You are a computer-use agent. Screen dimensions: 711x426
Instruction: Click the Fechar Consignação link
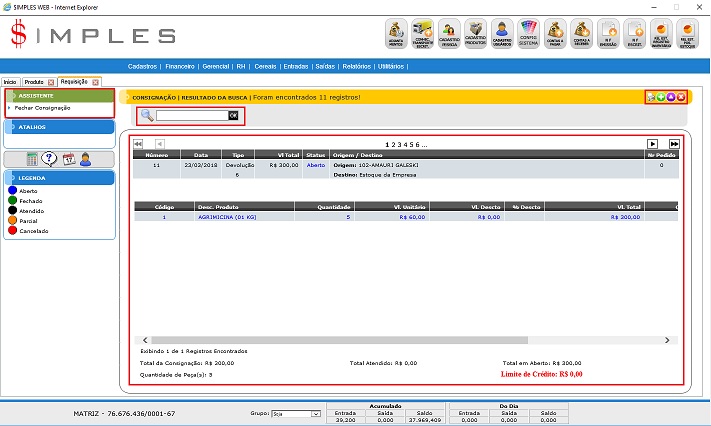pyautogui.click(x=42, y=107)
